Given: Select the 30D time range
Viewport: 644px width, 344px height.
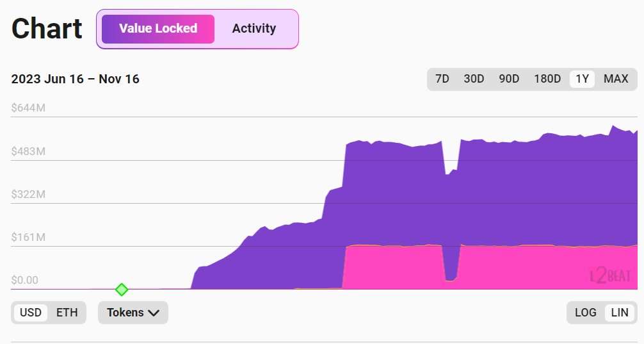Looking at the screenshot, I should (x=474, y=79).
